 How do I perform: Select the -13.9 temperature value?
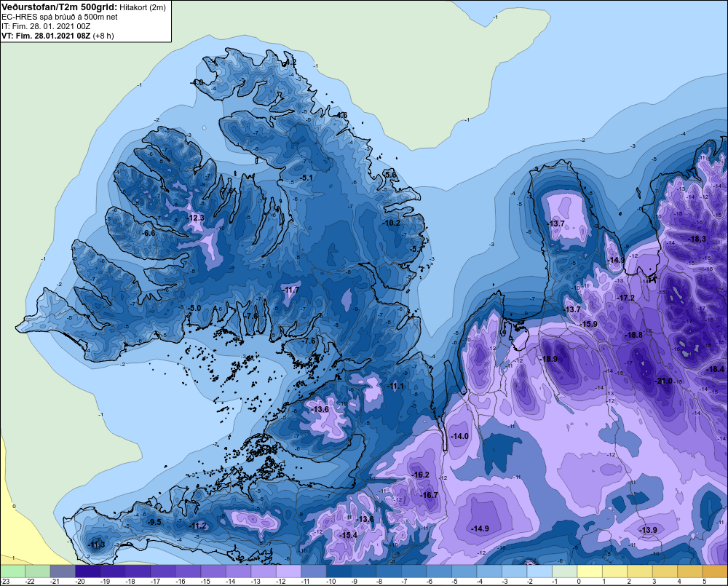click(649, 530)
